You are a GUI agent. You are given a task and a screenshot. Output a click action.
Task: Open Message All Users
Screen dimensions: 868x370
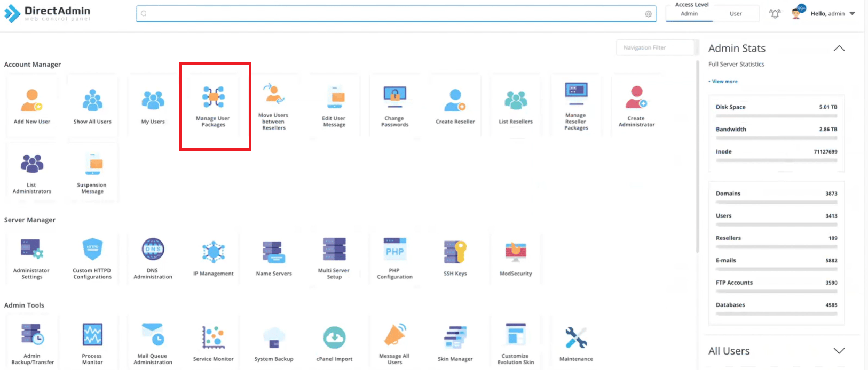(394, 342)
